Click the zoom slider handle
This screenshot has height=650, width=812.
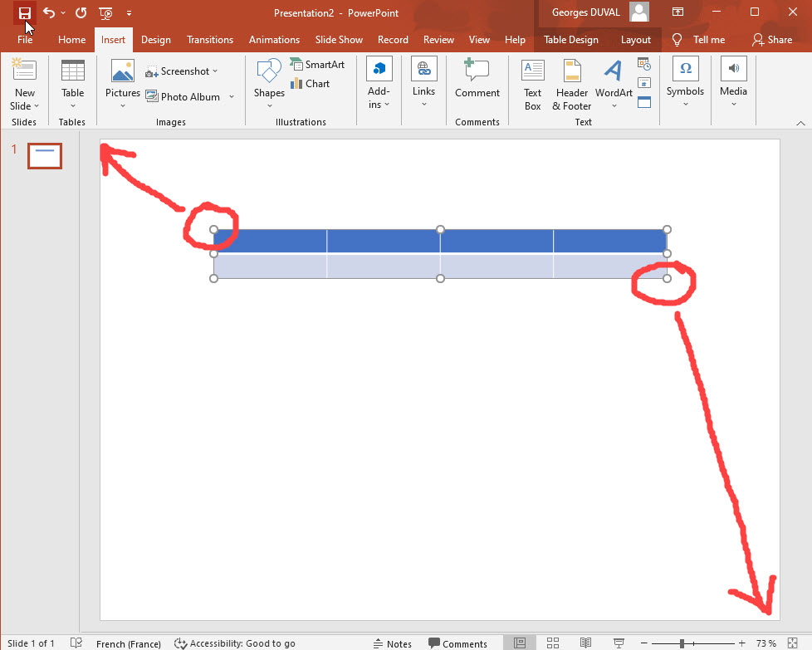682,643
